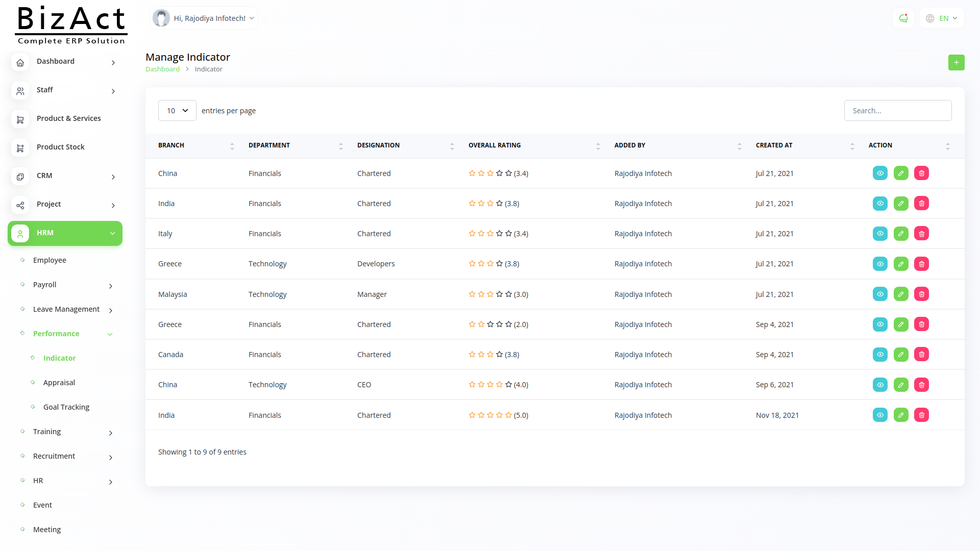
Task: Open the Employee menu item
Action: tap(50, 260)
